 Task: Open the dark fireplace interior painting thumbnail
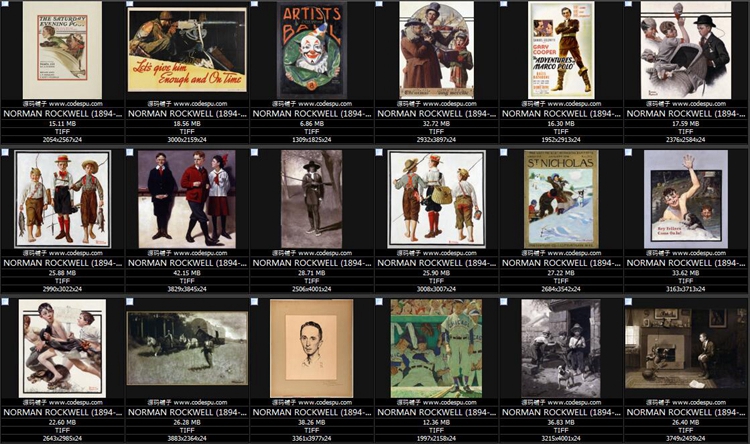685,348
